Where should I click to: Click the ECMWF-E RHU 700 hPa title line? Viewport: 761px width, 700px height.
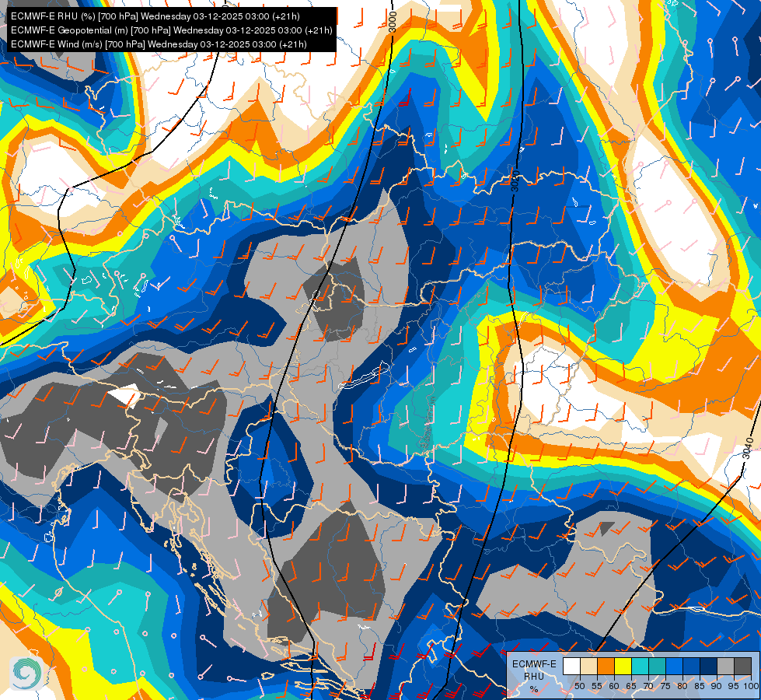click(x=155, y=16)
